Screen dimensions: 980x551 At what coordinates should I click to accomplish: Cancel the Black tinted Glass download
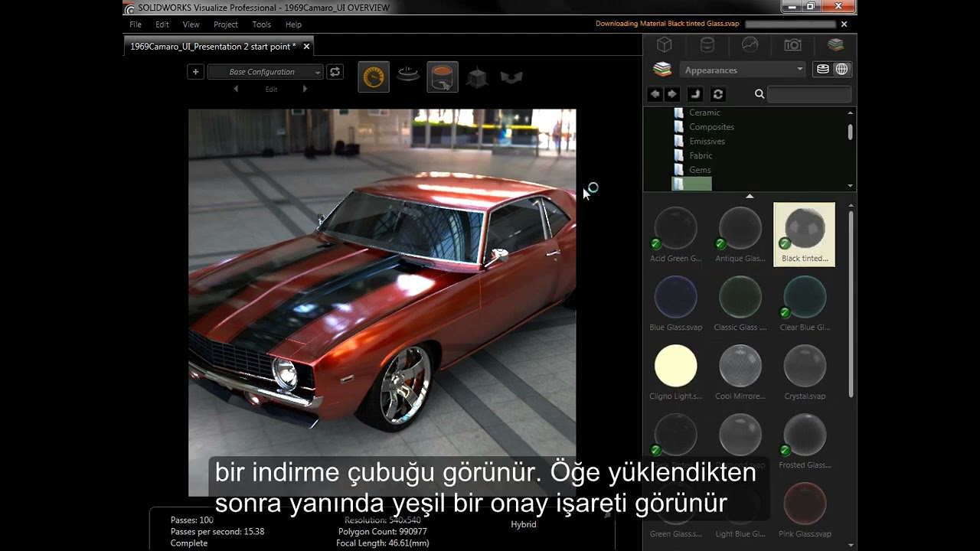point(844,24)
